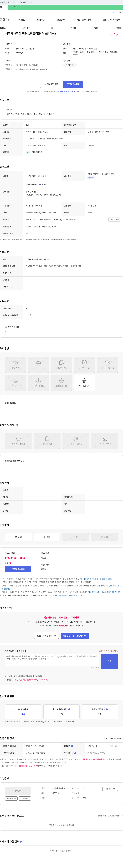Click the 우대 tag beside 세무회계(1급)
This screenshot has height=868, width=123.
[x=28, y=152]
